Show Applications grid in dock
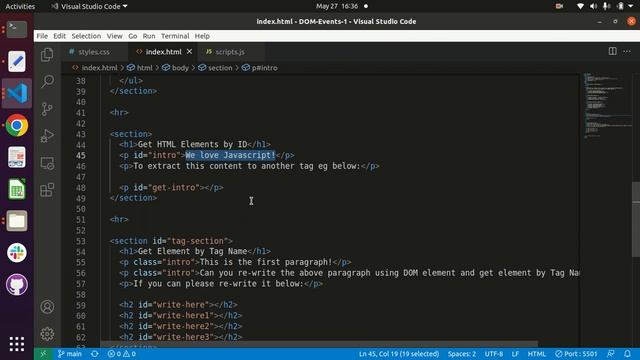The image size is (640, 360). pyautogui.click(x=17, y=344)
